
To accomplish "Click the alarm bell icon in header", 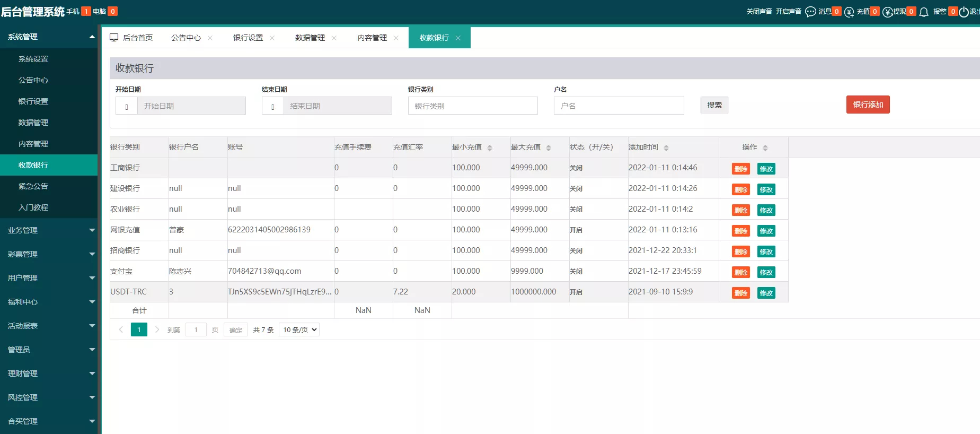I will point(924,12).
